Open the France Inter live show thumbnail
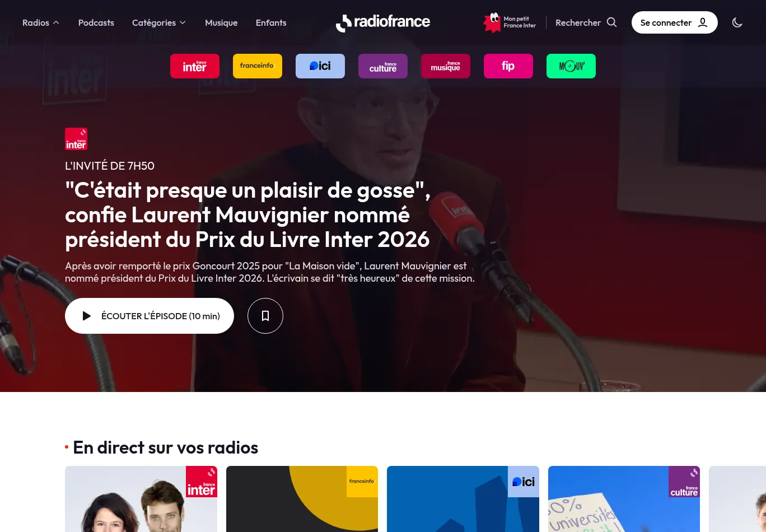 (x=141, y=499)
